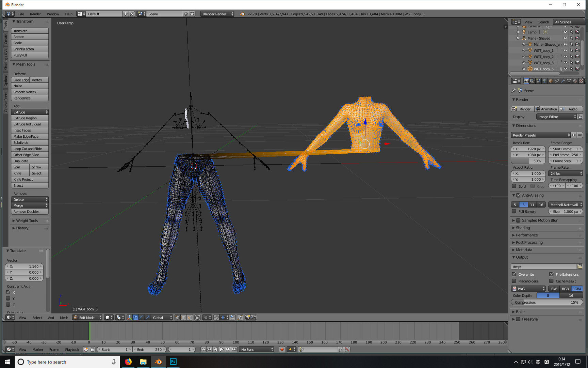Uncheck the X constraint axis checkbox

click(8, 292)
